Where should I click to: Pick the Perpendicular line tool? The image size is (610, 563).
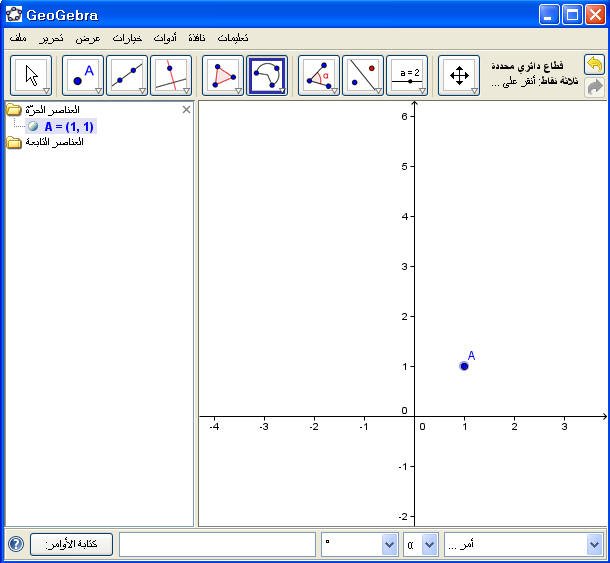171,76
